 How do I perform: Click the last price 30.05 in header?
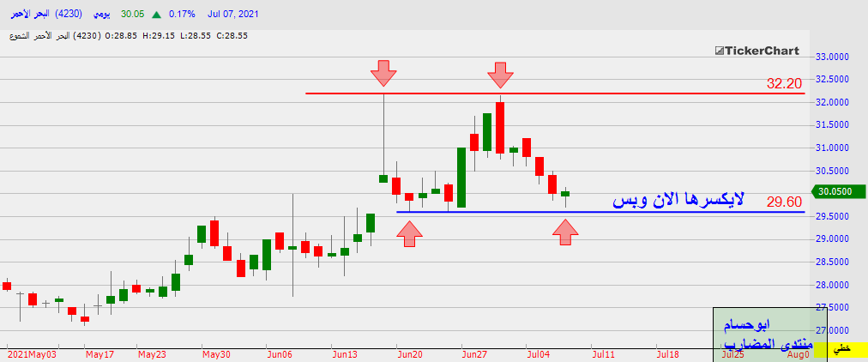point(132,15)
